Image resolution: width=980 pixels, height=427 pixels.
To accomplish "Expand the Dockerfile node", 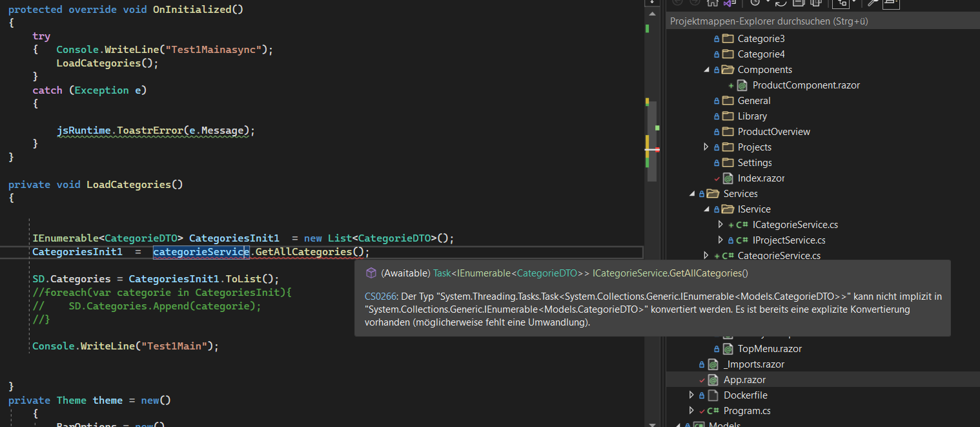I will click(693, 395).
